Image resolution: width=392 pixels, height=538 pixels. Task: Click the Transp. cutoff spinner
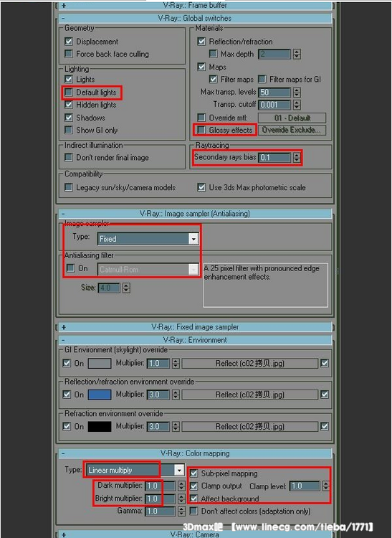pos(297,105)
